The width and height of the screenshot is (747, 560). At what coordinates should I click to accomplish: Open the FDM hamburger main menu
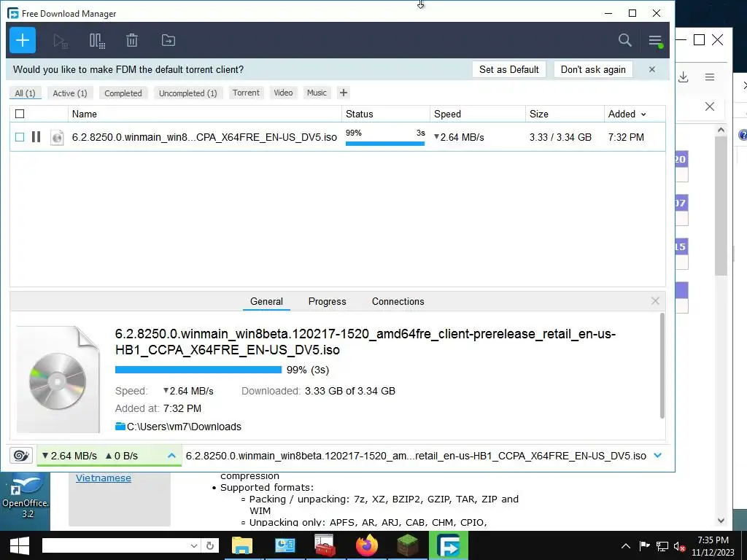[x=656, y=41]
